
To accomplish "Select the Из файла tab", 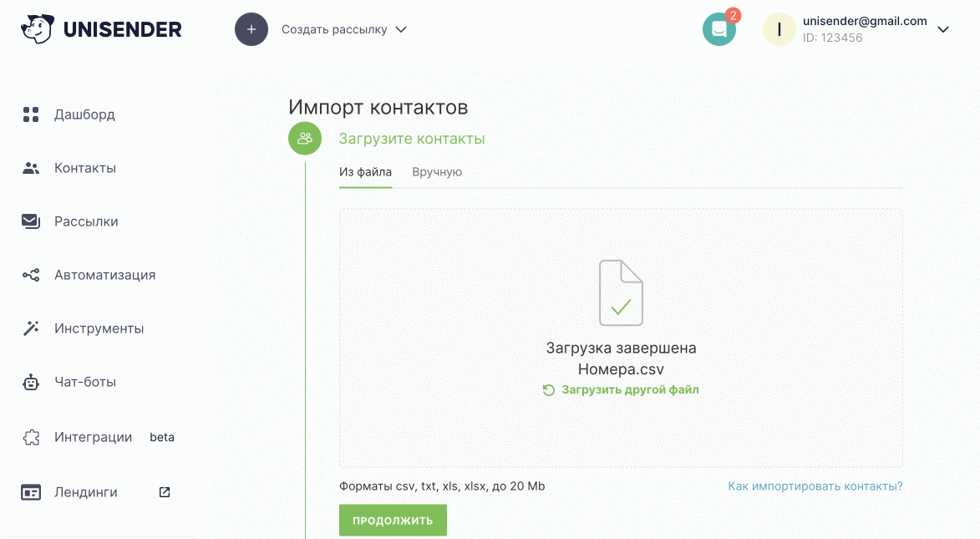I will 366,172.
